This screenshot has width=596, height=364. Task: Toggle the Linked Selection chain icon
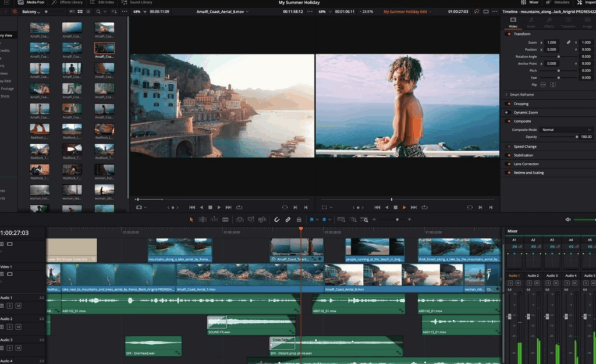(x=288, y=219)
